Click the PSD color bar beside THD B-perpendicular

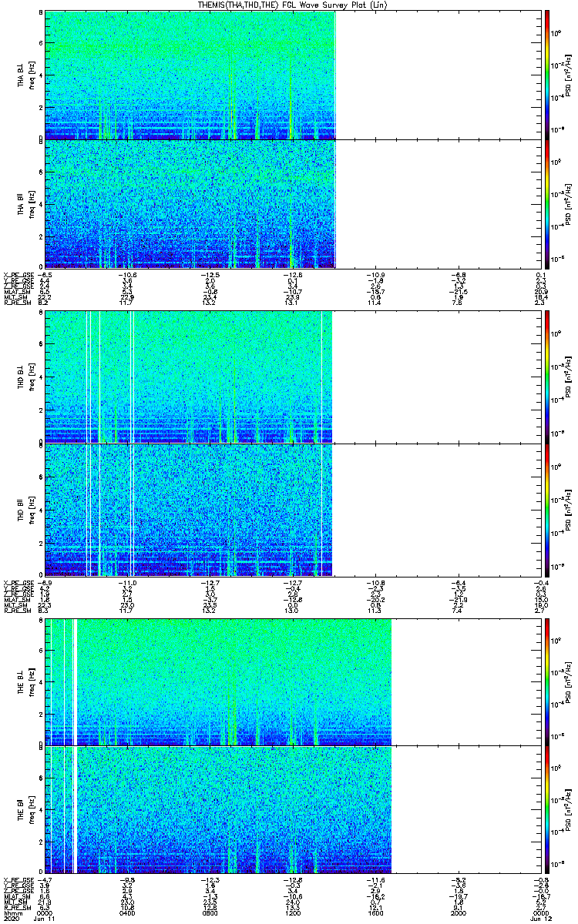click(547, 376)
